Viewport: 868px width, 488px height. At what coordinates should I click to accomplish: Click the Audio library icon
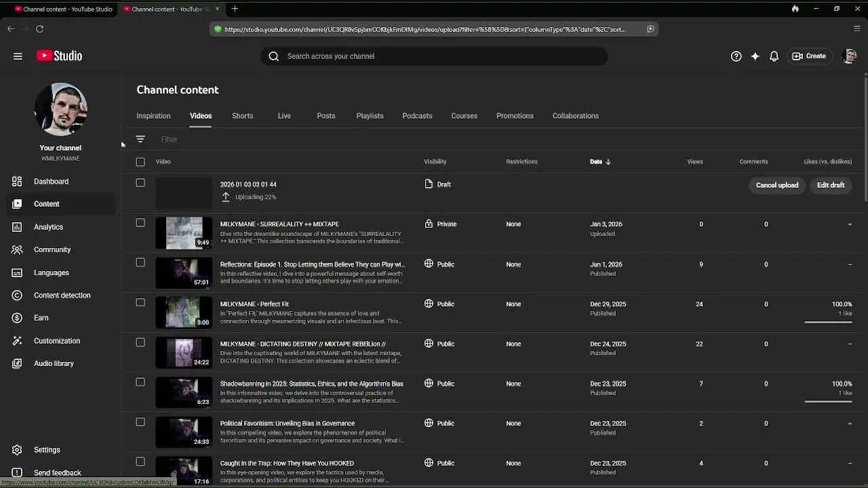coord(17,363)
